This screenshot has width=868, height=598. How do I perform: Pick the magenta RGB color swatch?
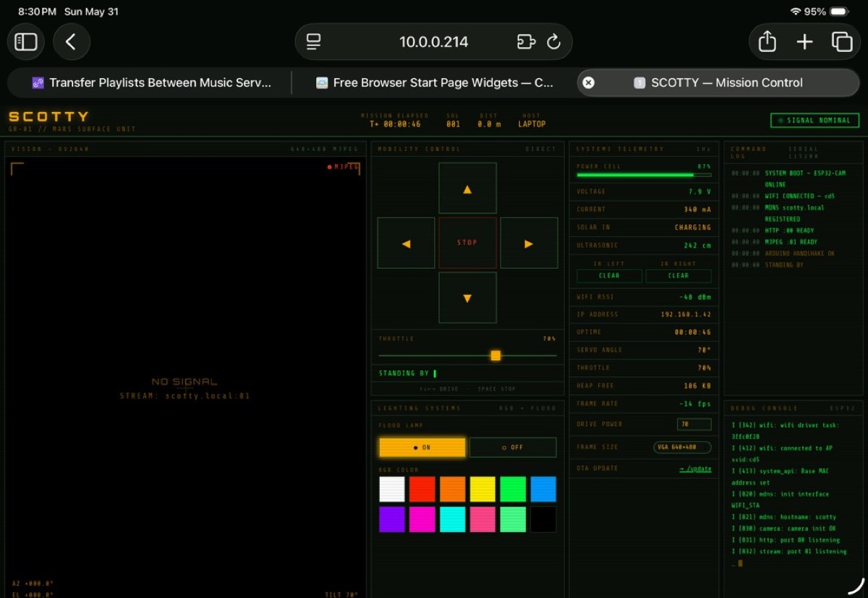pos(422,519)
